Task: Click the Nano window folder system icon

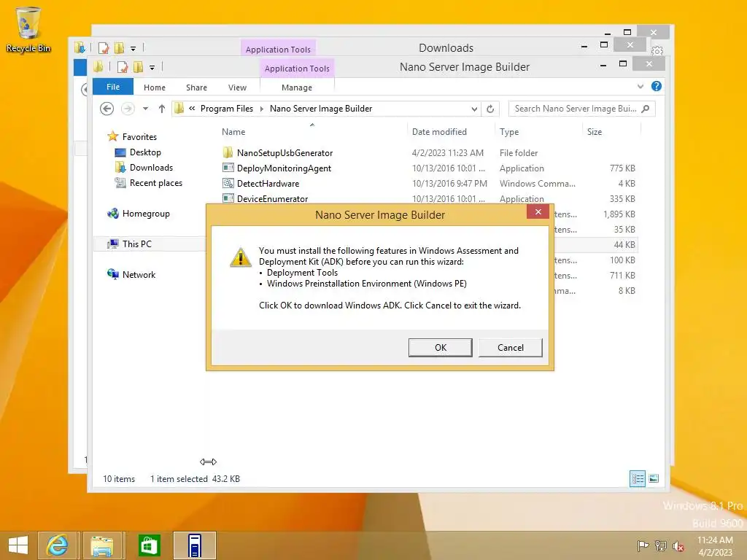Action: pos(98,66)
